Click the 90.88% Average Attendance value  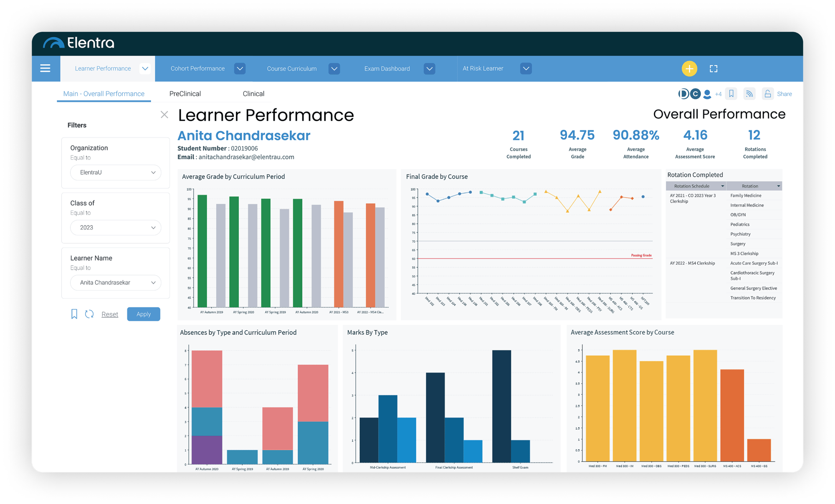coord(636,135)
